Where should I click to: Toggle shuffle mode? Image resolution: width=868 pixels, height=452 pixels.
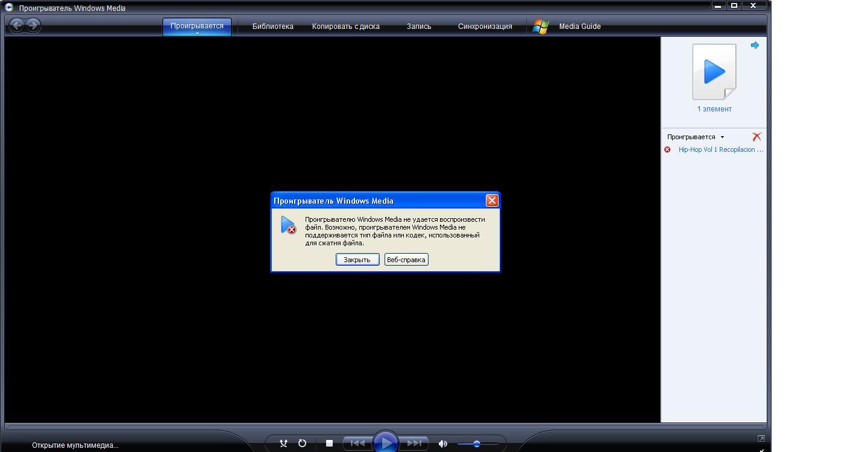(x=283, y=444)
